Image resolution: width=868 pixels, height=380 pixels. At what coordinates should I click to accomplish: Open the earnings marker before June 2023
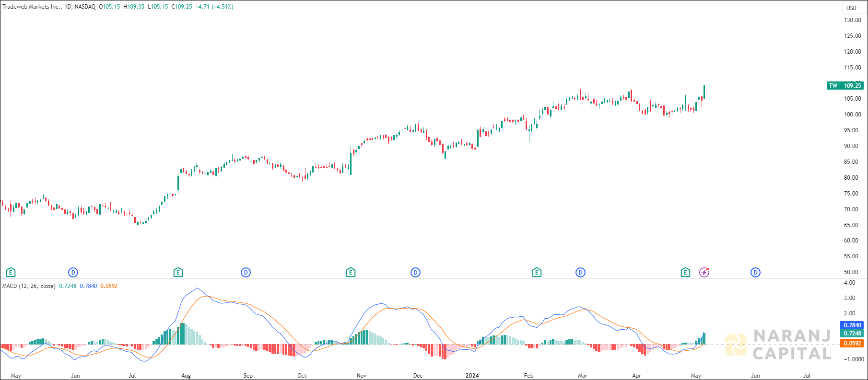pos(11,273)
